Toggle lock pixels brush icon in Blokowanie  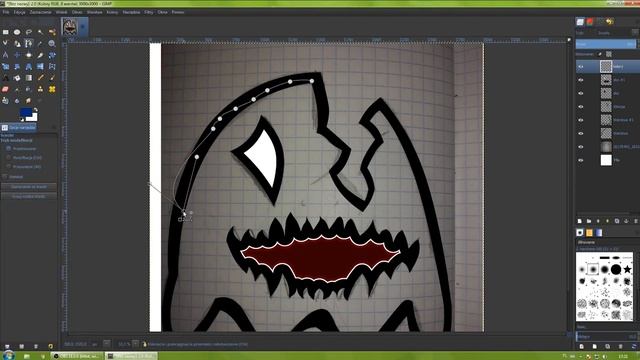[600, 54]
